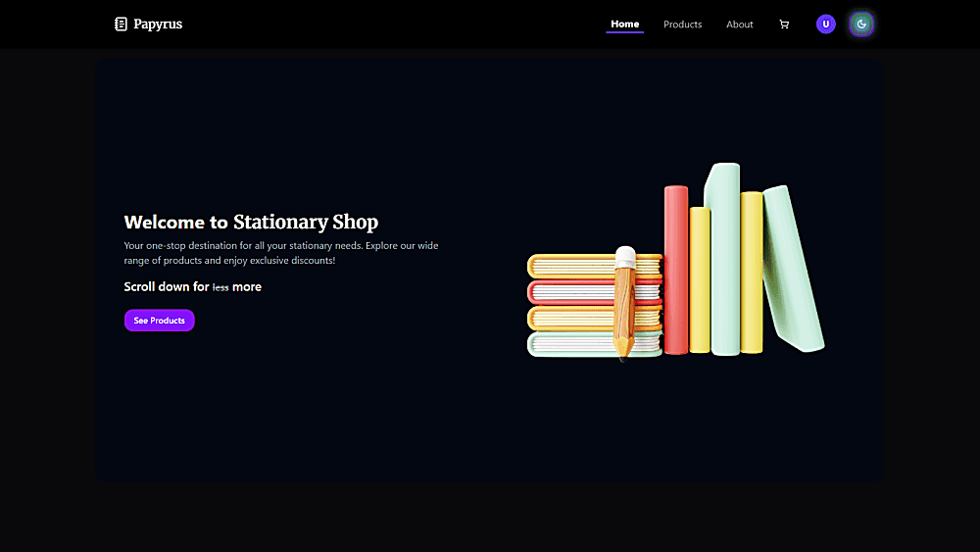Toggle dark mode with the moon button
This screenshot has width=980, height=552.
coord(861,25)
